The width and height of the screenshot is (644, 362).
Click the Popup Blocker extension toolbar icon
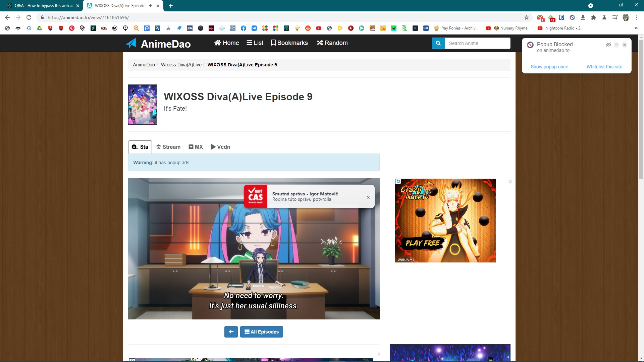click(x=572, y=17)
